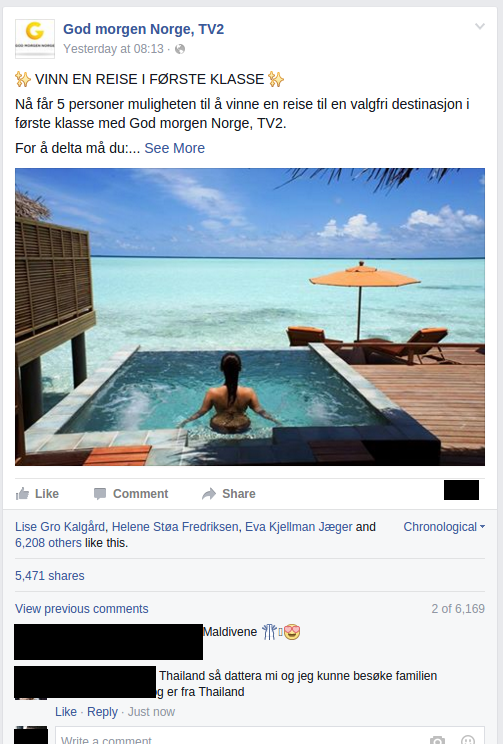
Task: Open Lise Gro Kalgård's profile
Action: pyautogui.click(x=60, y=527)
